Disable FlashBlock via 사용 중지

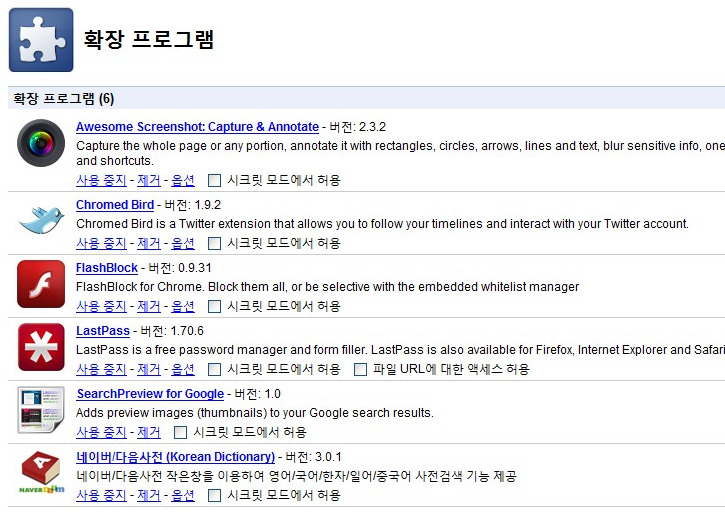pos(101,306)
